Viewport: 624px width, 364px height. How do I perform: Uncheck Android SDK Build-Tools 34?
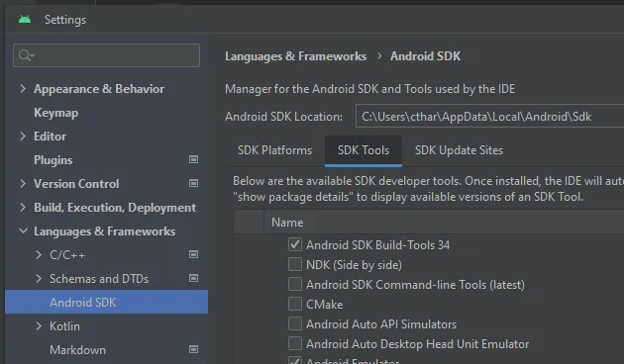(295, 244)
